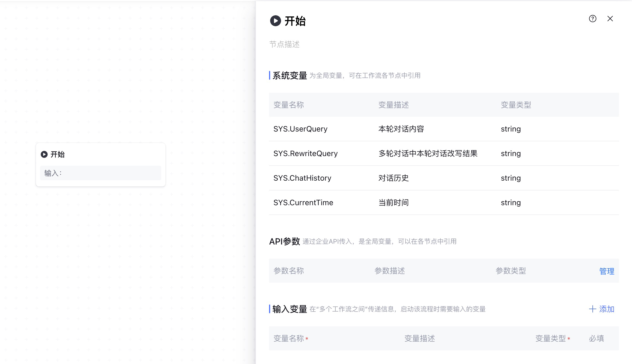This screenshot has width=632, height=364.
Task: Click the 系统变量 section heading
Action: [290, 76]
